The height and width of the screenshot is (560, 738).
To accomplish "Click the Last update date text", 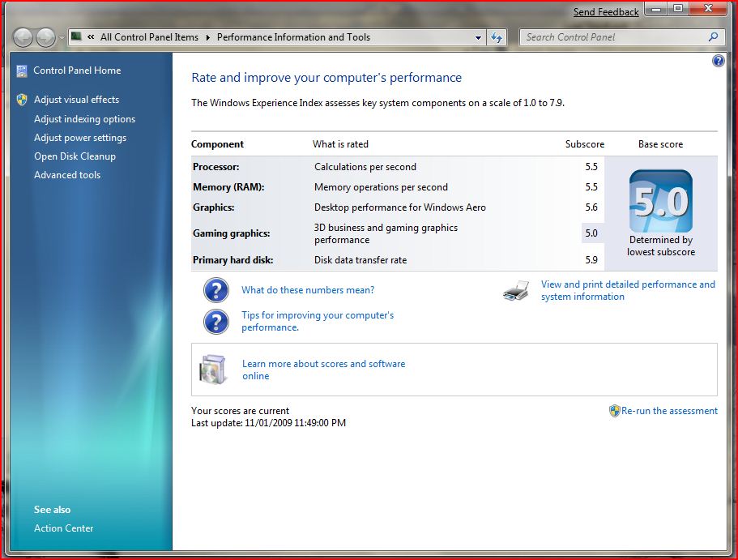I will tap(268, 423).
